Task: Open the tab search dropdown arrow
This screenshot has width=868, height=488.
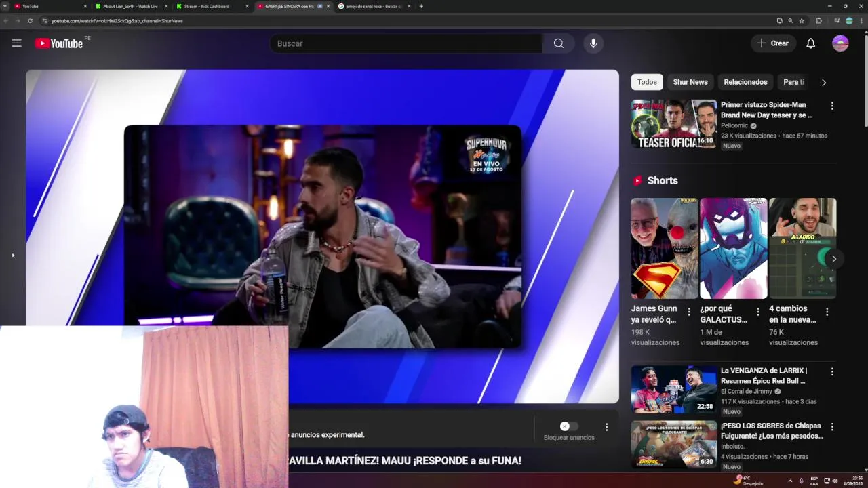Action: [5, 6]
